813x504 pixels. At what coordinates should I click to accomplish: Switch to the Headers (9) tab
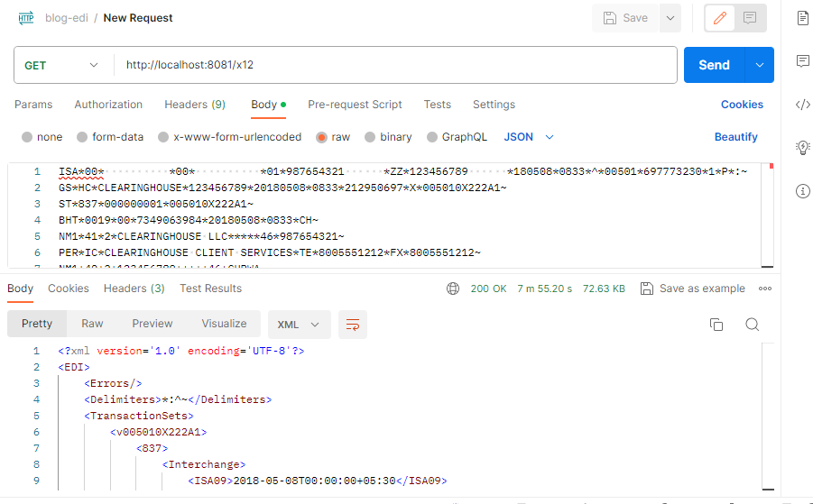[x=195, y=105]
